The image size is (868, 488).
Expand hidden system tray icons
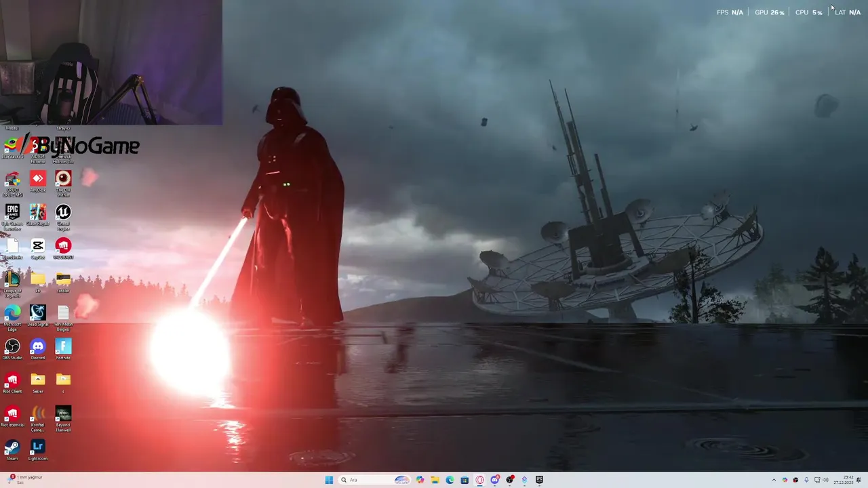click(x=774, y=480)
